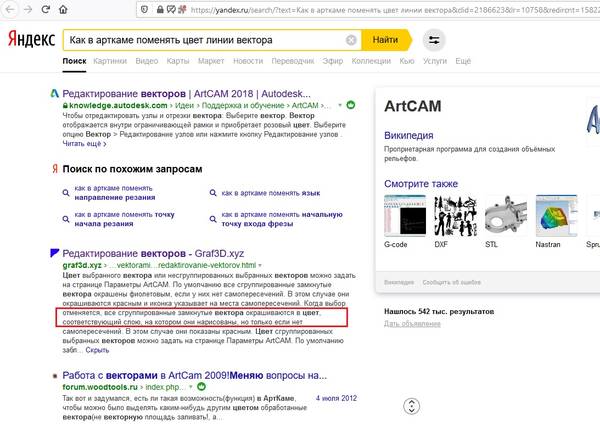Go forward with the browser forward arrow

click(28, 9)
